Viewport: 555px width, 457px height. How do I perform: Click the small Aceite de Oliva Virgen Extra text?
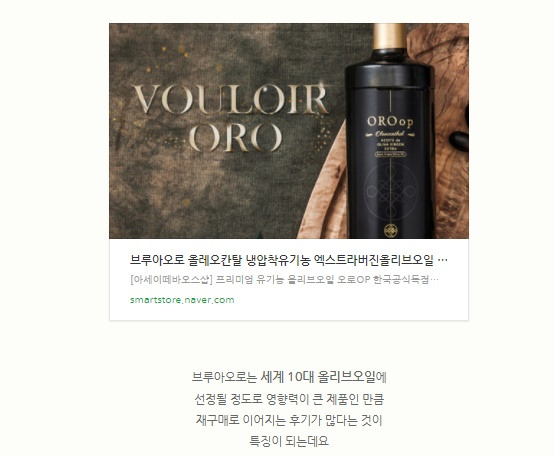coord(390,144)
